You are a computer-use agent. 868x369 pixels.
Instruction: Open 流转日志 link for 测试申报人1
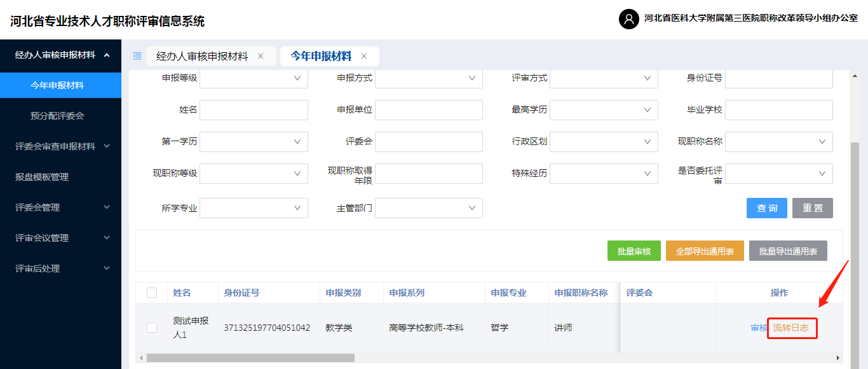pyautogui.click(x=791, y=328)
